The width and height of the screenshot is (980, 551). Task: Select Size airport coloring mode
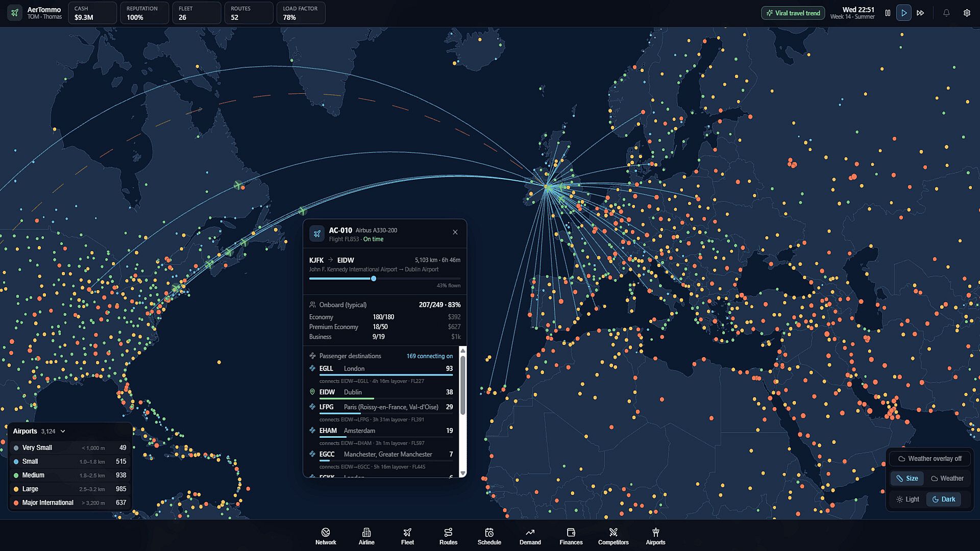[x=907, y=479]
